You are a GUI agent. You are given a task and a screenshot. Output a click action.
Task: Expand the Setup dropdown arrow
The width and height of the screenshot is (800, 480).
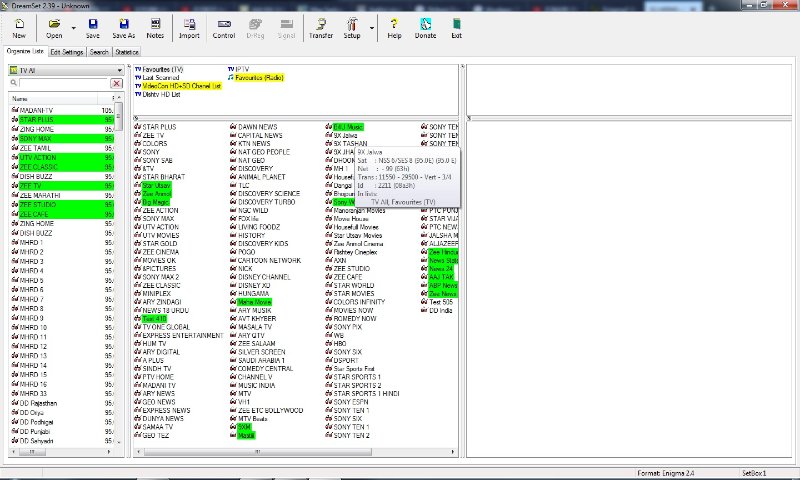[x=372, y=28]
